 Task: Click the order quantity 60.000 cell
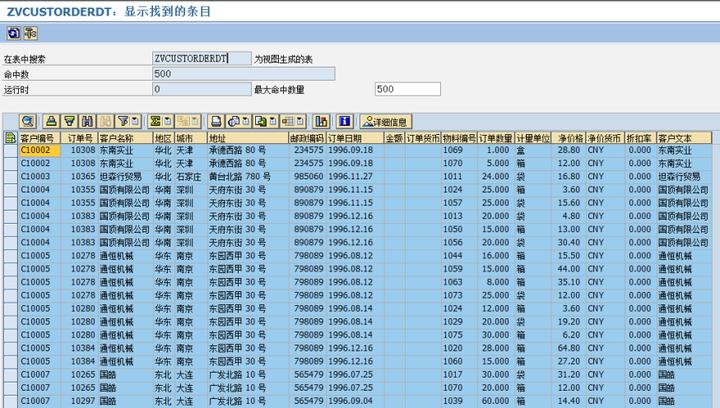click(x=496, y=401)
